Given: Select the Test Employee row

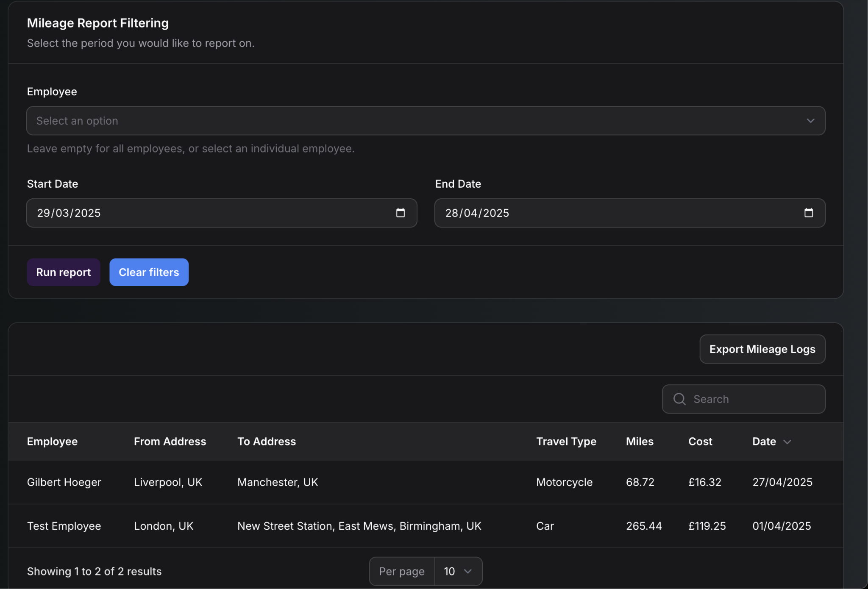Looking at the screenshot, I should click(x=64, y=526).
